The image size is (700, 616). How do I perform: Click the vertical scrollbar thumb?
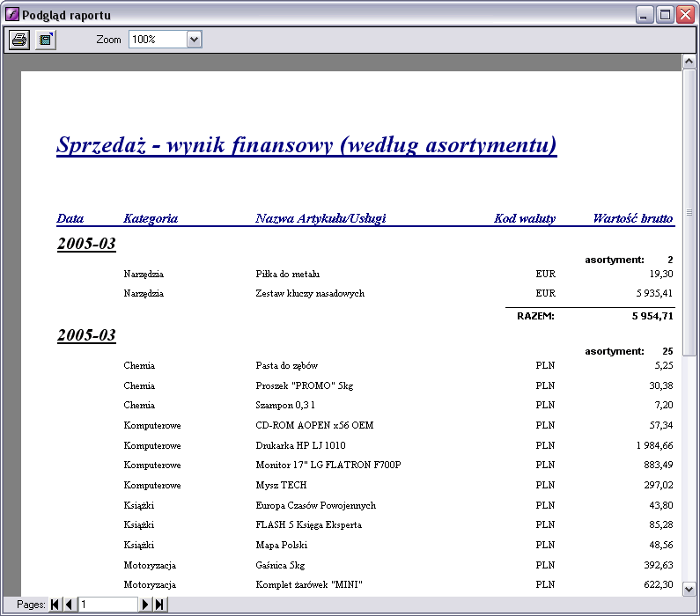click(689, 212)
